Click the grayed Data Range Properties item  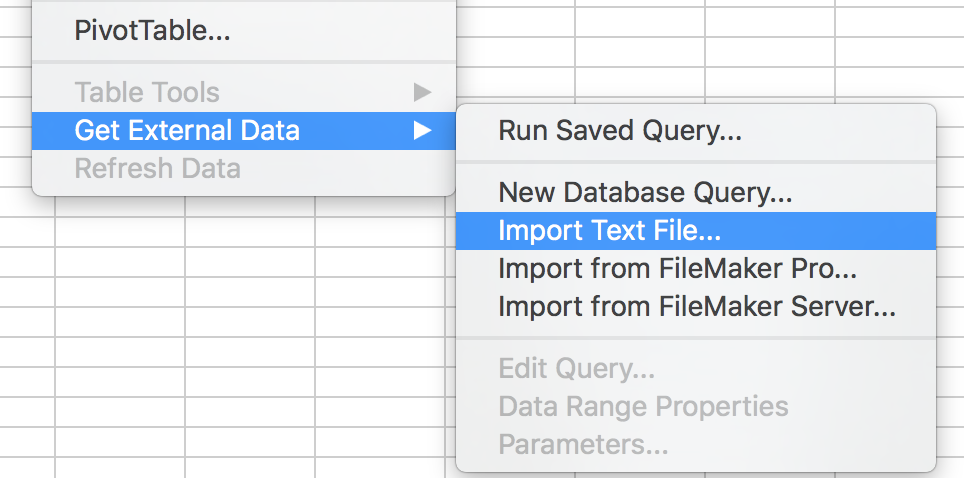(x=642, y=407)
